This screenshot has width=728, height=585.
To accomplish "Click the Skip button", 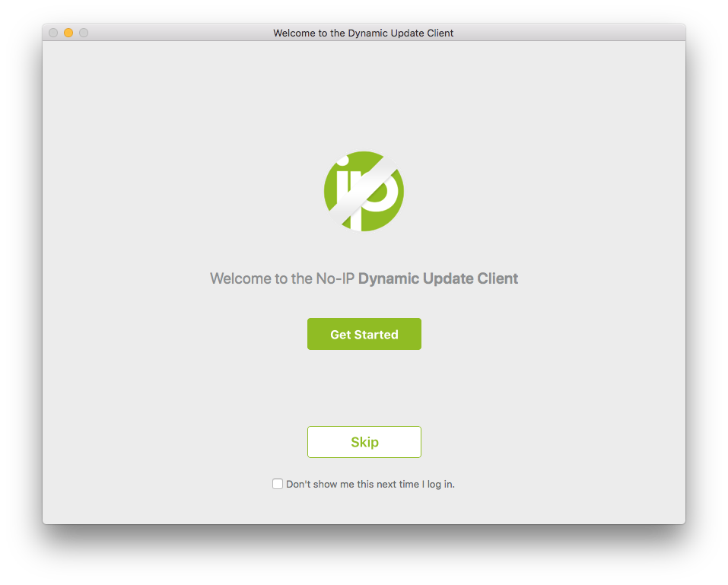I will (x=364, y=441).
